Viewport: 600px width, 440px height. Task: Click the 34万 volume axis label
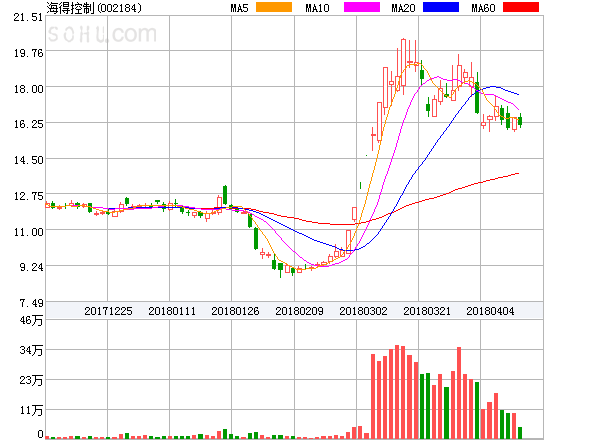tap(31, 350)
